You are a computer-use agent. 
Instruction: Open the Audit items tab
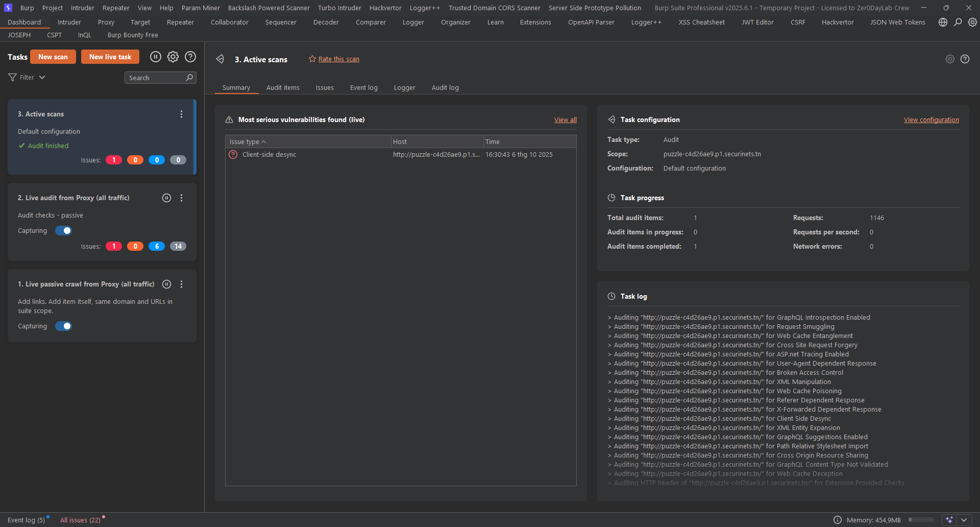click(x=283, y=88)
